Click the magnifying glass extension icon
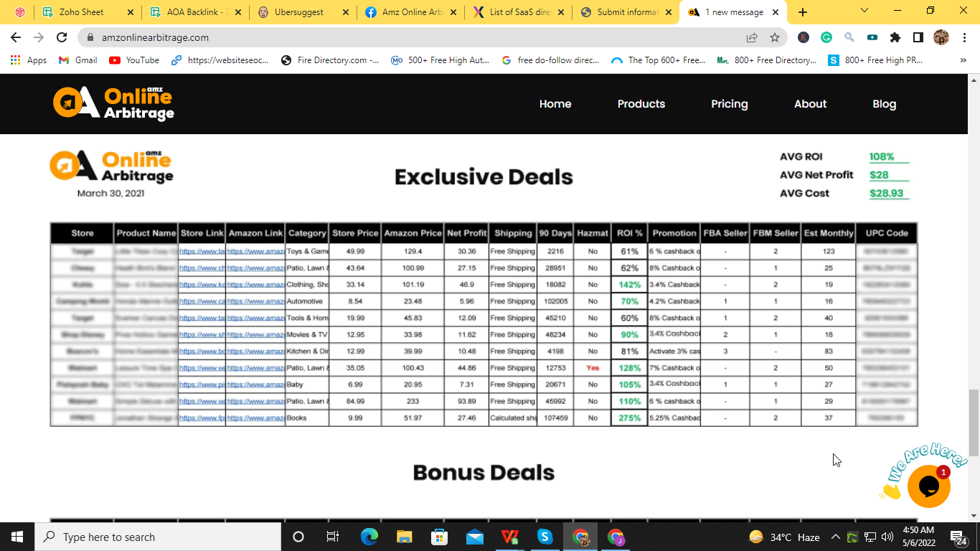 tap(849, 37)
